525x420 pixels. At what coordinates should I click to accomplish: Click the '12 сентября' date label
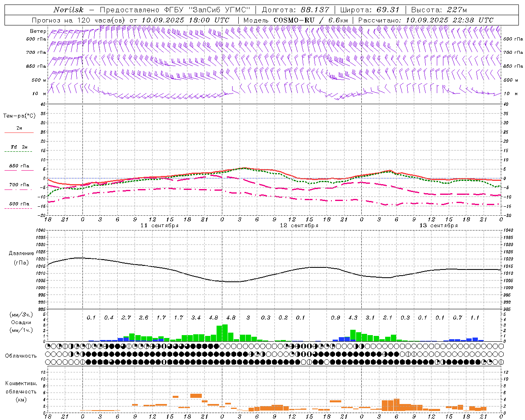tap(299, 226)
